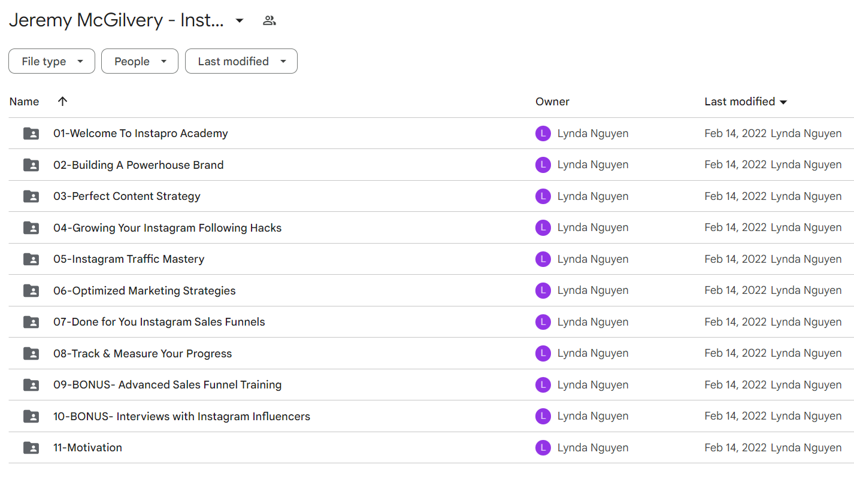Screen dimensions: 854x504
Task: Select folder icon of 04-Growing Your Instagram Following Hacks
Action: click(31, 227)
